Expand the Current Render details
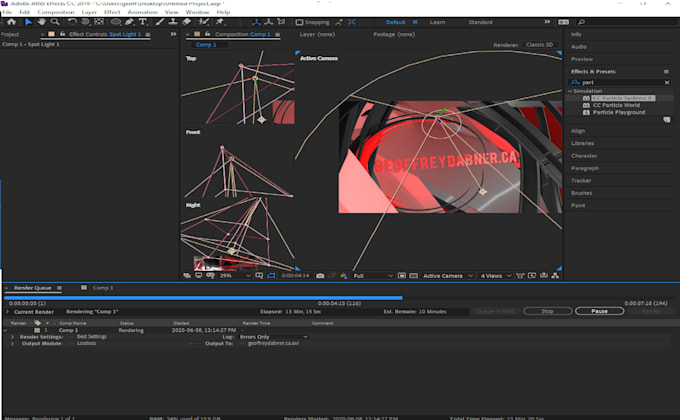 pos(7,312)
